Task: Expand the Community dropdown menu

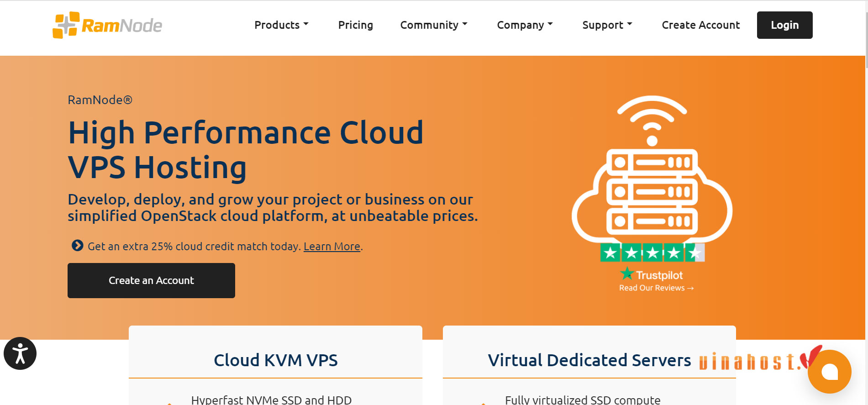Action: point(434,25)
